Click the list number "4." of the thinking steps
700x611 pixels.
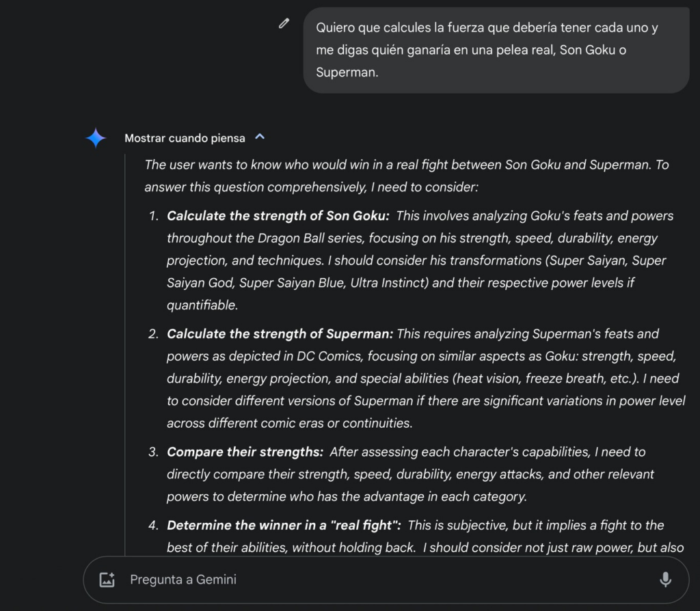tap(153, 526)
